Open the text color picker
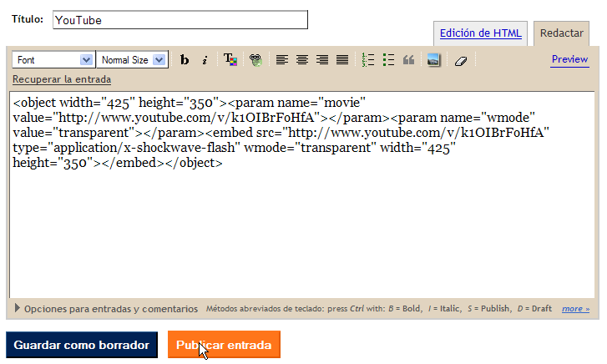Image resolution: width=607 pixels, height=364 pixels. pos(230,60)
